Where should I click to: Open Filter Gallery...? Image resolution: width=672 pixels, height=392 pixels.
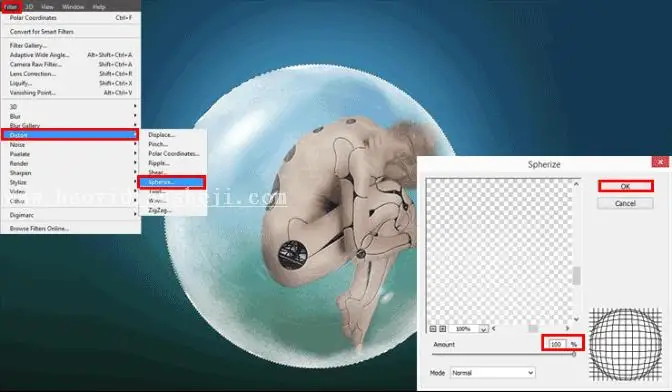click(x=71, y=45)
